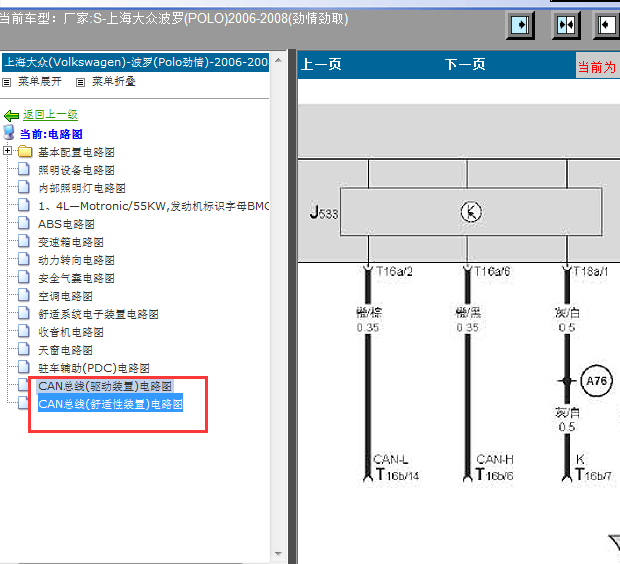Screen dimensions: 620x564
Task: Open 安全气囊电路图 diagram
Action: (x=76, y=278)
